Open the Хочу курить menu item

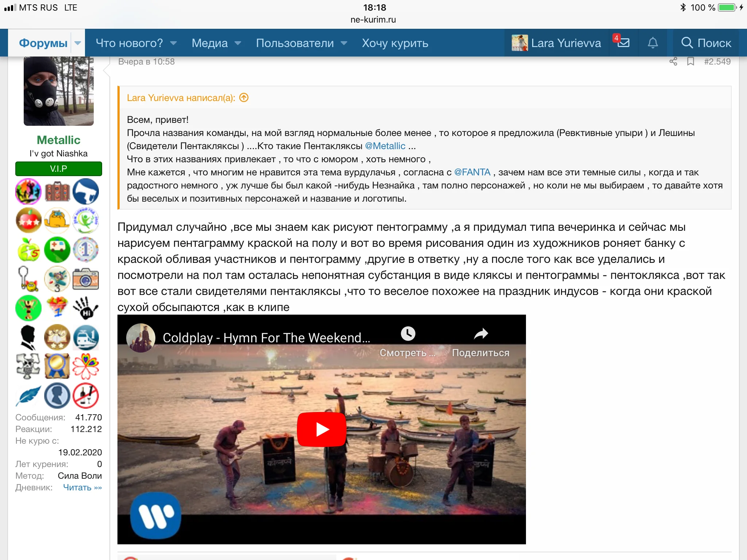395,43
